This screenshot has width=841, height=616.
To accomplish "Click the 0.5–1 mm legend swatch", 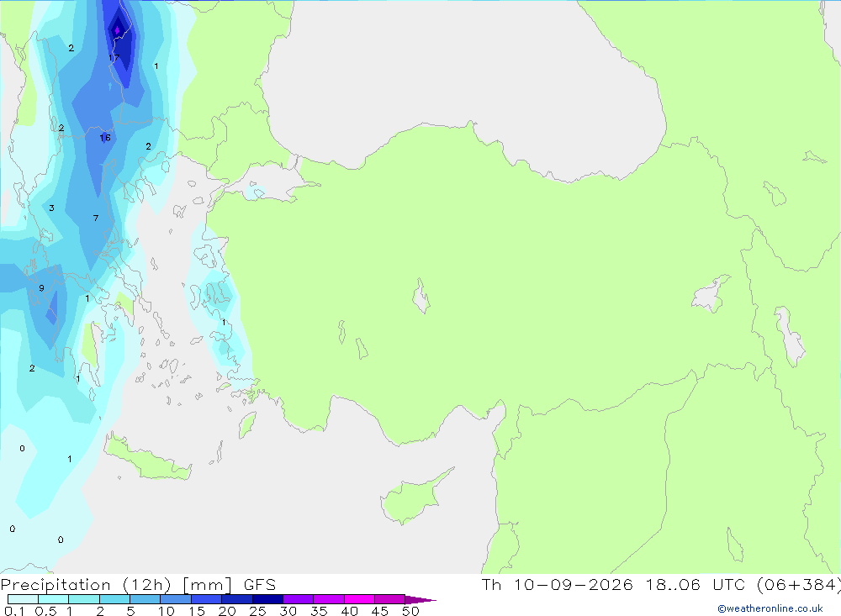I will coord(54,599).
